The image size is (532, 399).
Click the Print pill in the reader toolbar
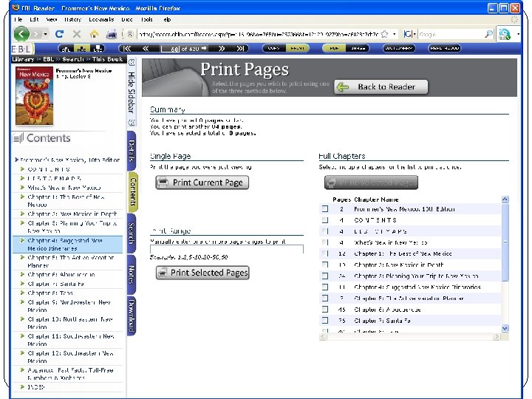coord(298,49)
